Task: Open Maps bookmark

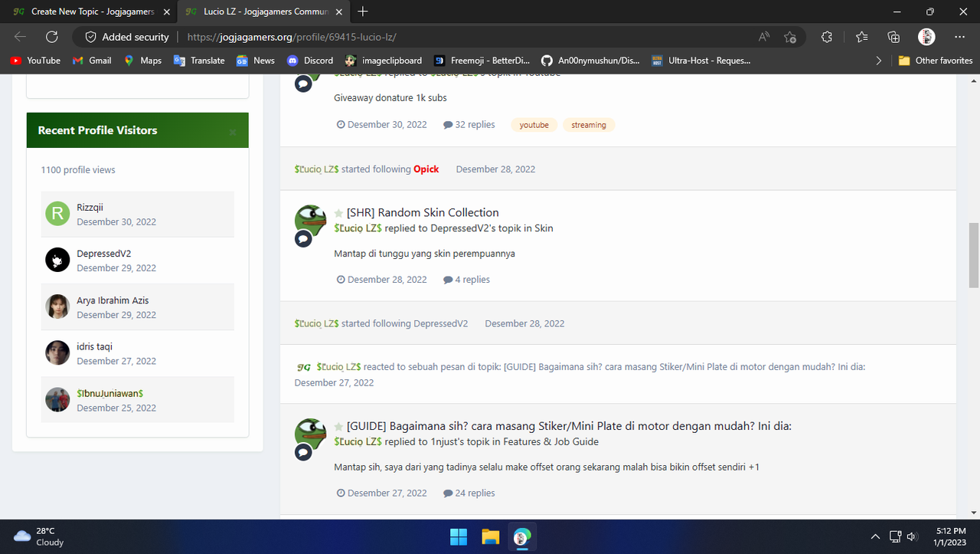Action: click(x=142, y=61)
